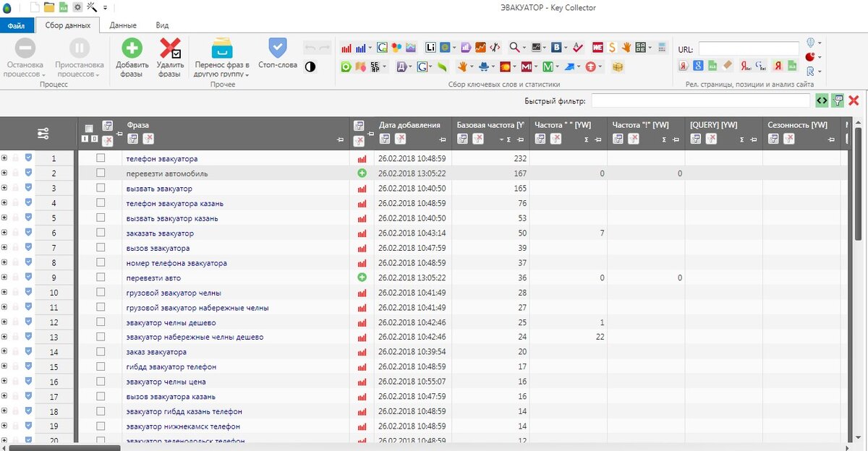This screenshot has height=451, width=868.
Task: Sort by 'Дата добавления' column header
Action: [409, 125]
